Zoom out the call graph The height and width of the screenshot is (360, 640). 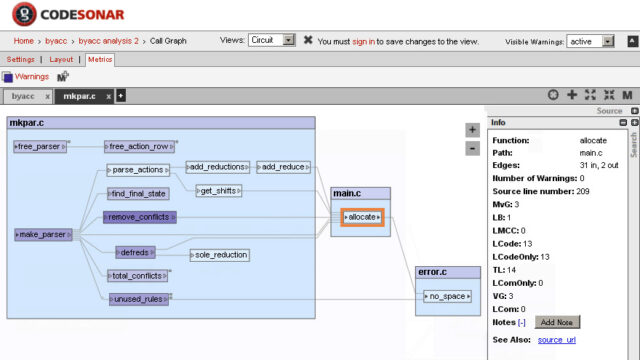pyautogui.click(x=472, y=149)
